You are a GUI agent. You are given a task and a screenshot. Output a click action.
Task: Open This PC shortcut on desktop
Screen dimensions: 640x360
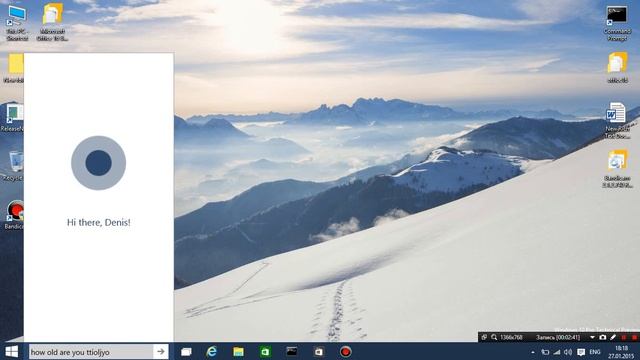tap(17, 22)
